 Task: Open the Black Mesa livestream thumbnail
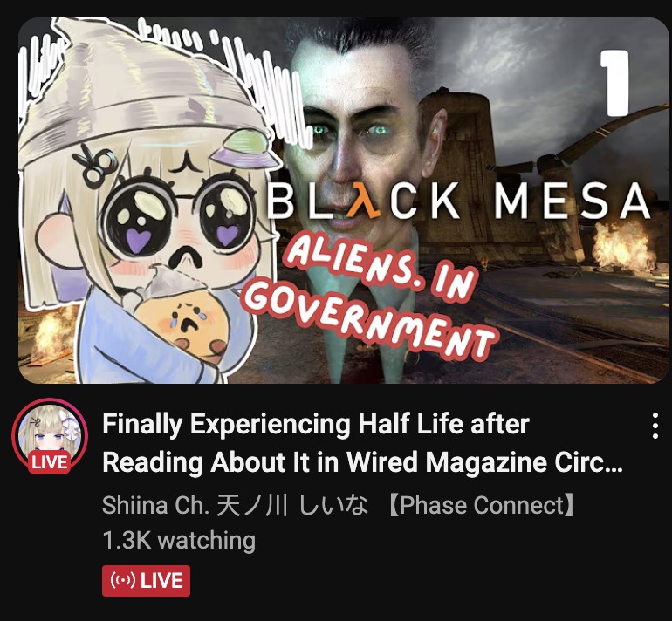(x=344, y=201)
